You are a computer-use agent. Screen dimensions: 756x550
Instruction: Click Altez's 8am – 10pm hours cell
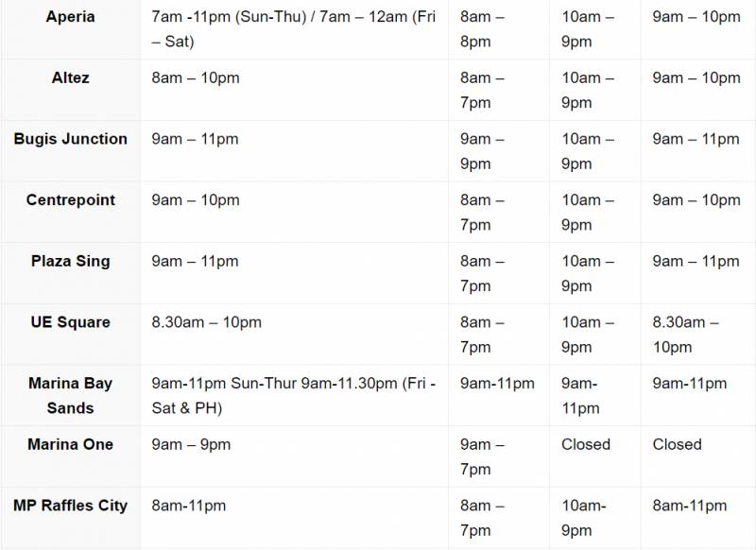coord(196,78)
